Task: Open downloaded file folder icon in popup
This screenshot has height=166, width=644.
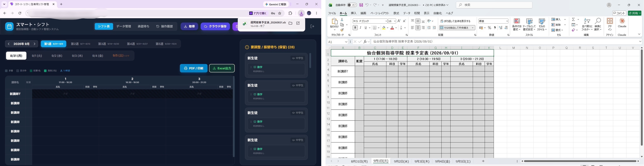Action: point(290,23)
